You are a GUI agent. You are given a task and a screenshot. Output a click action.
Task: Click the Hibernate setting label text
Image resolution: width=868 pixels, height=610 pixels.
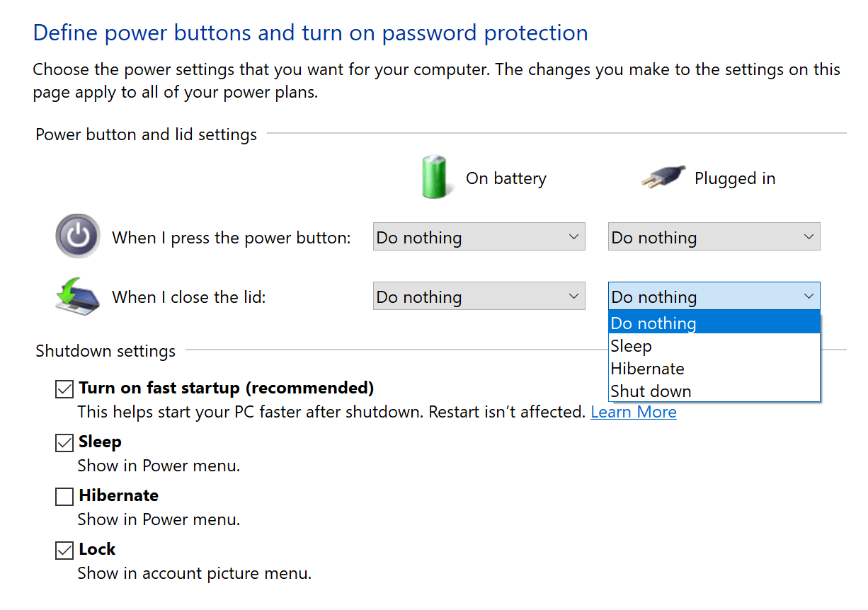pos(118,495)
